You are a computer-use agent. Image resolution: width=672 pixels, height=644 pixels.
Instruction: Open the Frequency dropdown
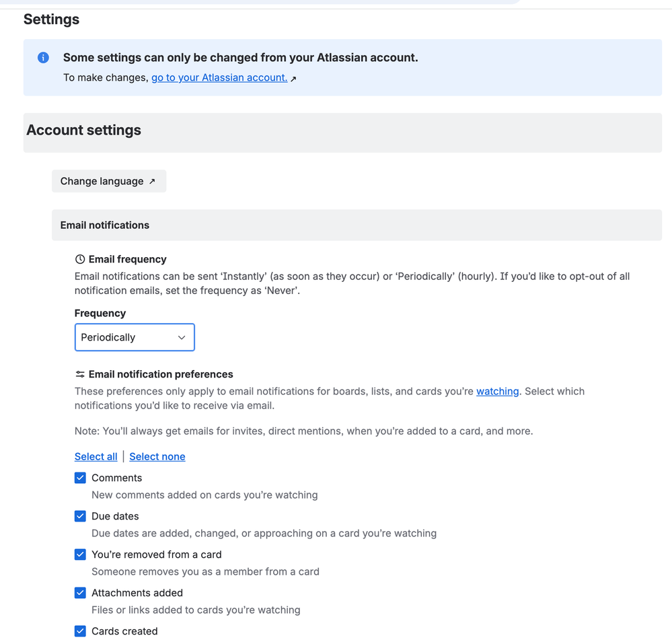(x=134, y=337)
